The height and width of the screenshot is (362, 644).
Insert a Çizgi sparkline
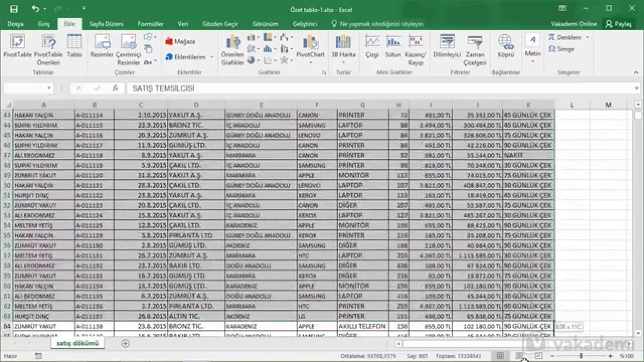[x=372, y=46]
